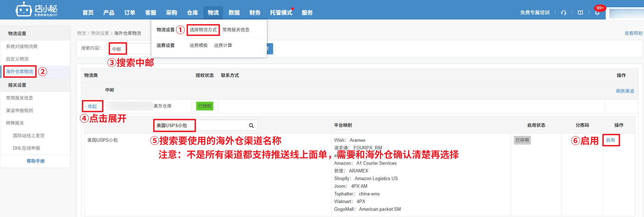Image resolution: width=644 pixels, height=217 pixels.
Task: Choose 运费计算 in the dropdown menu
Action: 223,46
